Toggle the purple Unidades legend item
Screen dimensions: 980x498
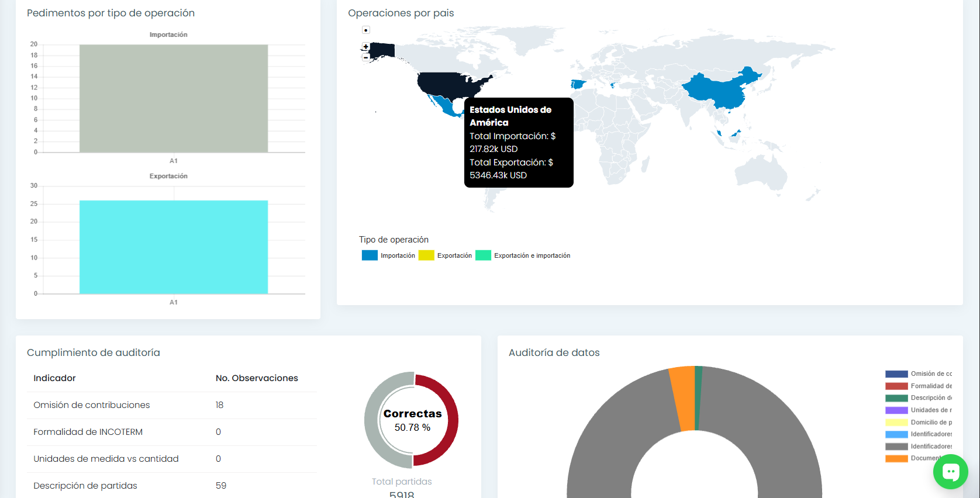[x=919, y=410]
